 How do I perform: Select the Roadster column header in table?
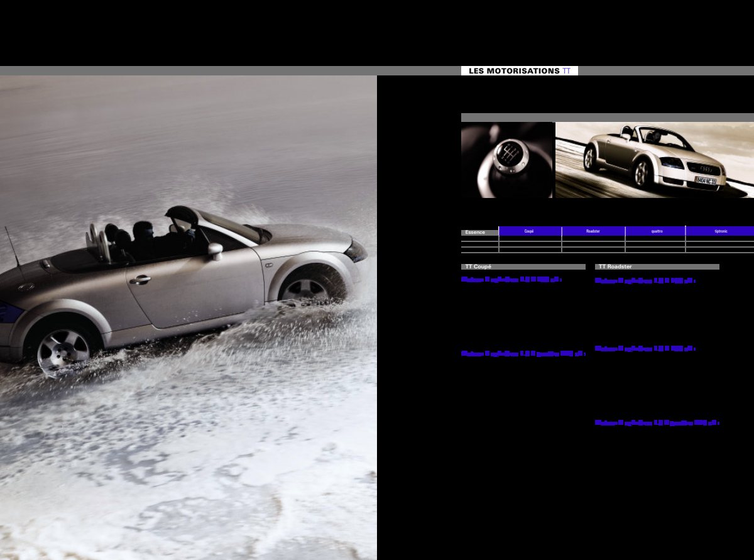tap(593, 231)
